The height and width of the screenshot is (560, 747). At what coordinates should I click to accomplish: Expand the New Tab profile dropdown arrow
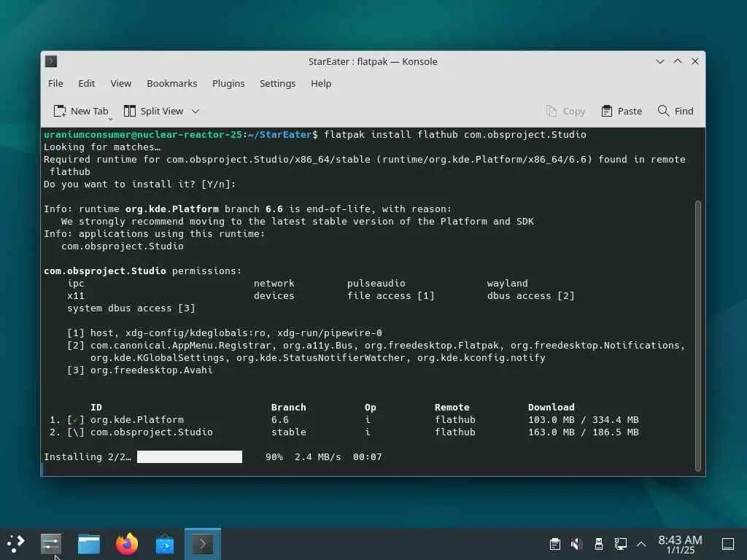pyautogui.click(x=111, y=119)
